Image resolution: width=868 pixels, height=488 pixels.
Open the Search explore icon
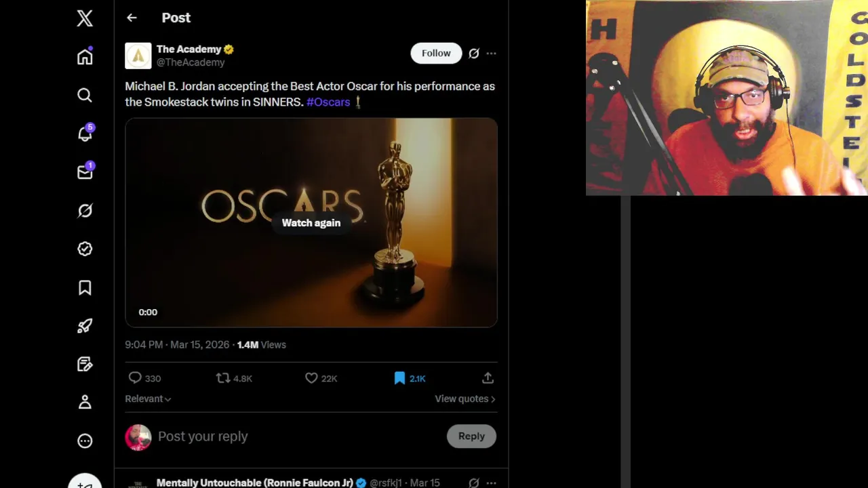85,96
